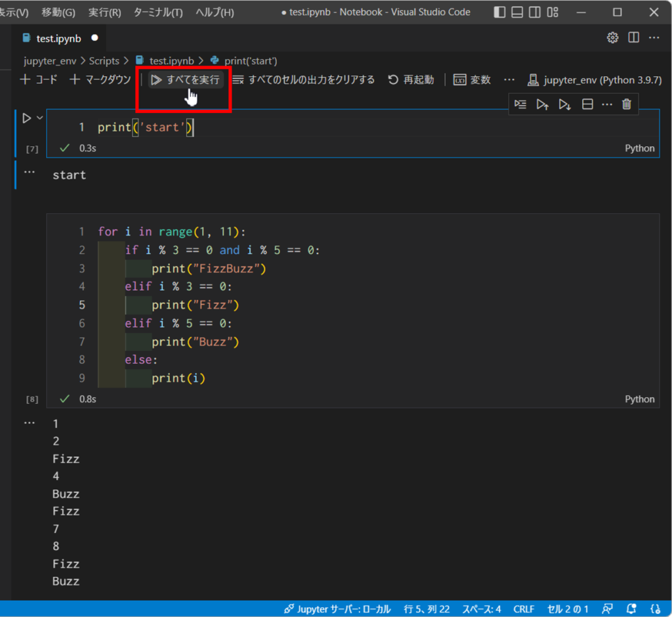Image resolution: width=672 pixels, height=617 pixels.
Task: Execute cells above from cell toolbar
Action: click(543, 104)
